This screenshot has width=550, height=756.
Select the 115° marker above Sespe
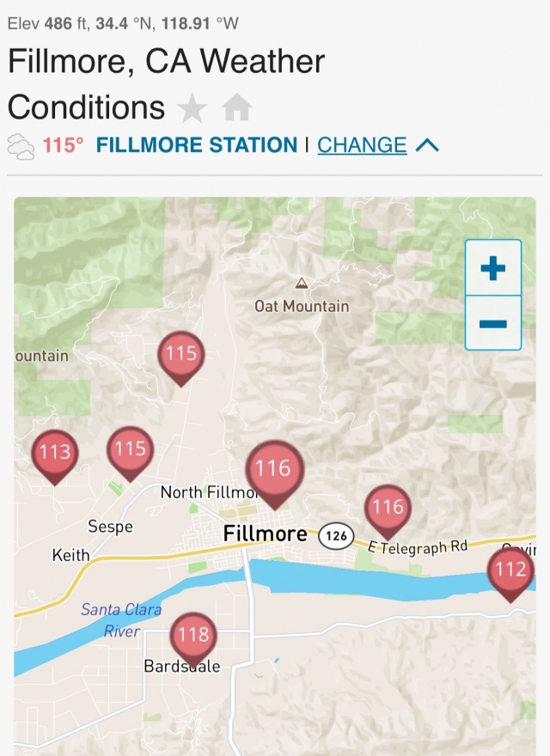pyautogui.click(x=130, y=449)
